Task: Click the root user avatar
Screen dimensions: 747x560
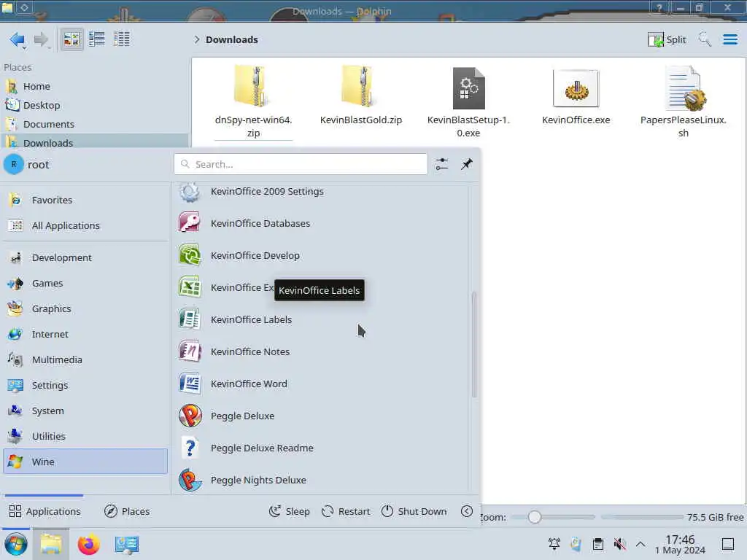Action: (14, 164)
